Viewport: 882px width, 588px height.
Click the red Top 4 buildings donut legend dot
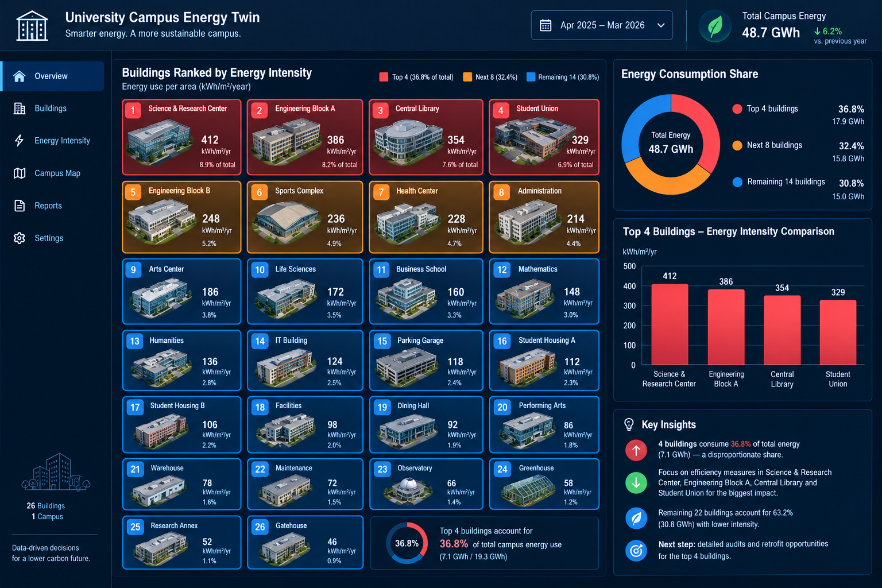[737, 109]
